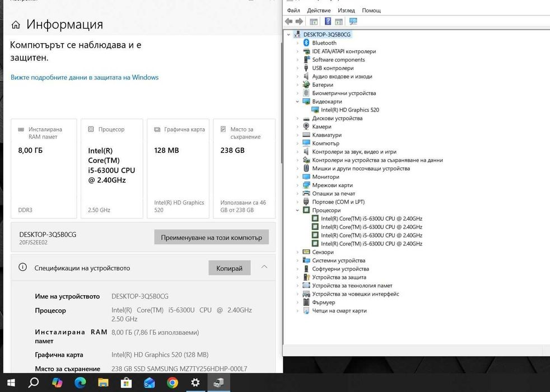Select the Мишки и други посочващи устройства icon

click(x=306, y=169)
